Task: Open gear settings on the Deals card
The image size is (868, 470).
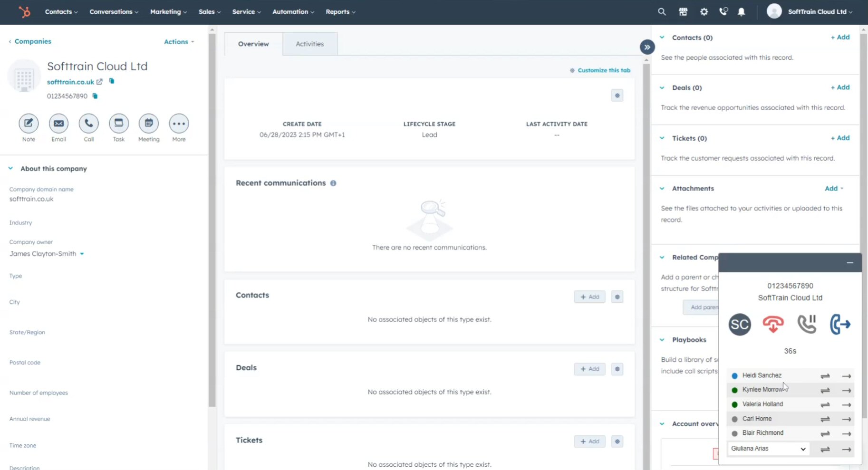Action: pyautogui.click(x=617, y=369)
